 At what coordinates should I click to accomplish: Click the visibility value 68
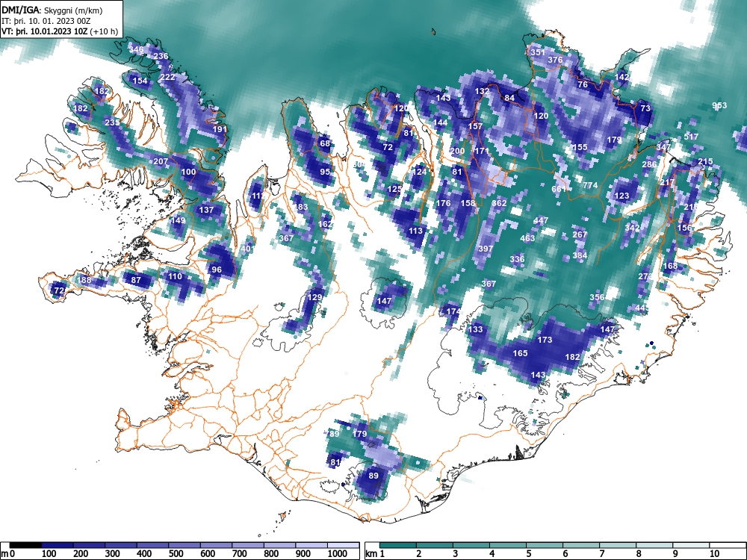(325, 143)
